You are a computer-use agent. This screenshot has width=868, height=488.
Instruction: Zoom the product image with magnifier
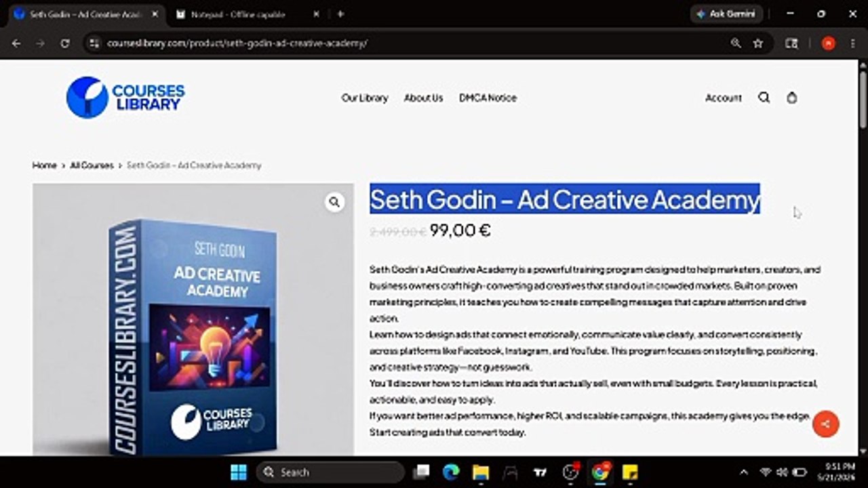pyautogui.click(x=334, y=202)
